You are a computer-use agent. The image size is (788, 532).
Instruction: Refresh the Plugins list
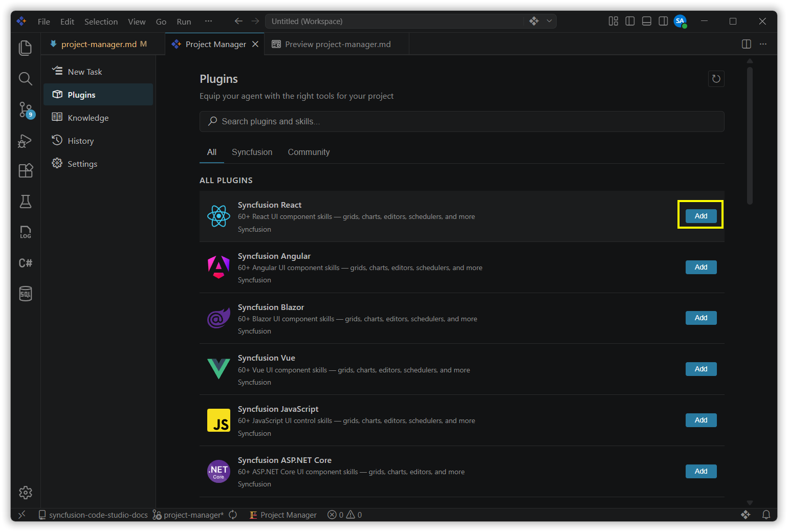716,79
